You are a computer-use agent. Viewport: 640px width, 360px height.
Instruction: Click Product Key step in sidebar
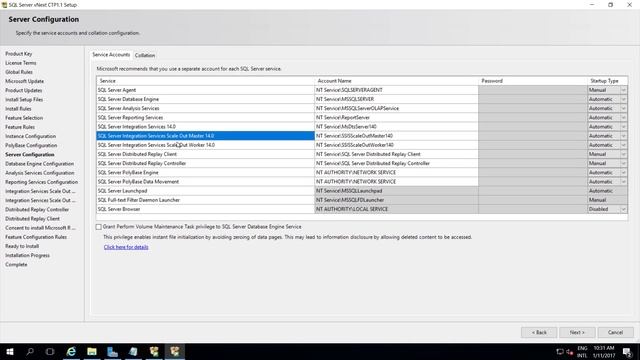tap(18, 54)
